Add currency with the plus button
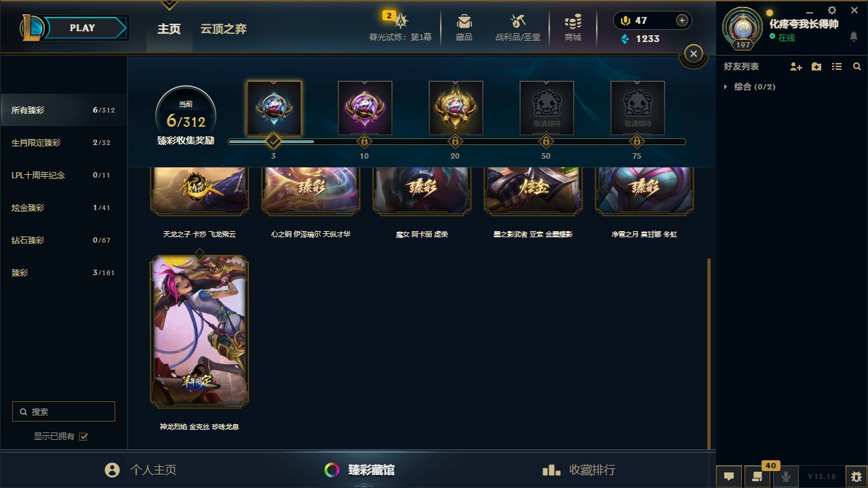The image size is (868, 488). click(682, 20)
